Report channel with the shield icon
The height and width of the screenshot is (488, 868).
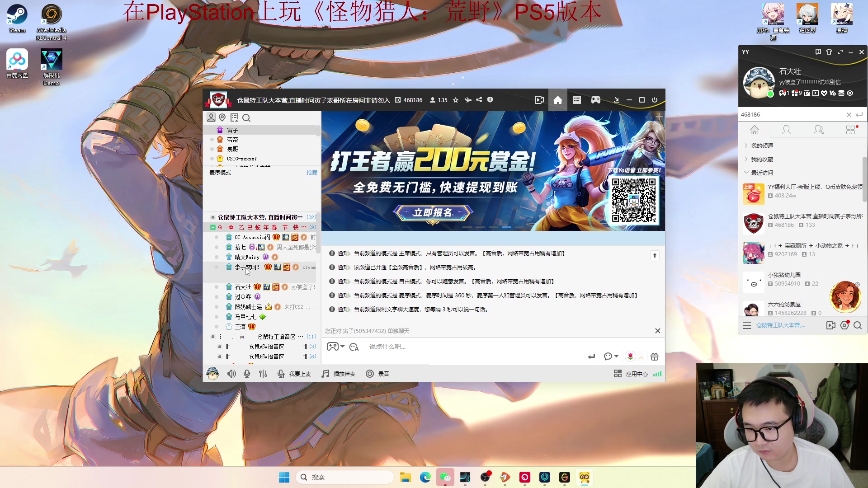[x=490, y=100]
